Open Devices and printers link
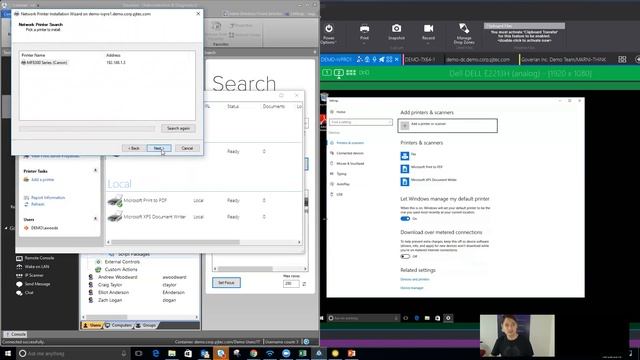This screenshot has width=640, height=360. (415, 279)
